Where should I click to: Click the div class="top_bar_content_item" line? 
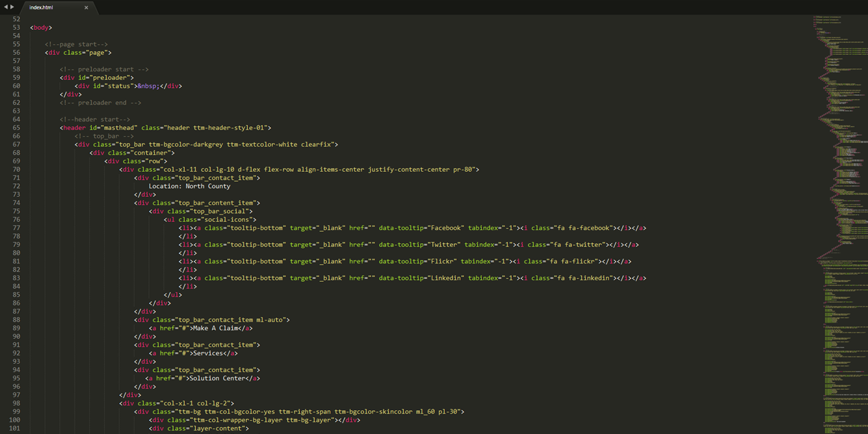click(x=197, y=204)
